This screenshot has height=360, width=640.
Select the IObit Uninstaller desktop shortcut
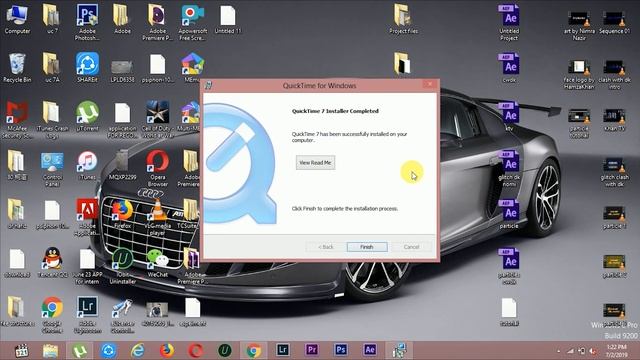tap(122, 266)
